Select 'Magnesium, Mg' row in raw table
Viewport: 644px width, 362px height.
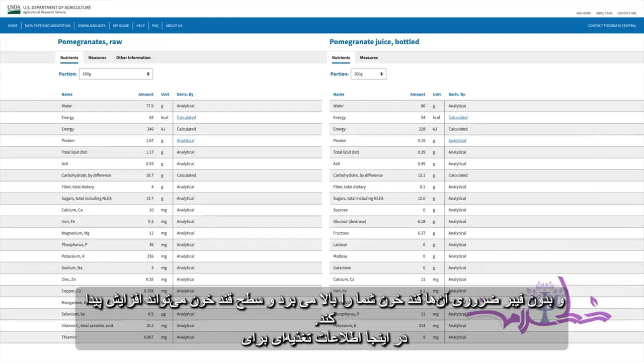(161, 233)
